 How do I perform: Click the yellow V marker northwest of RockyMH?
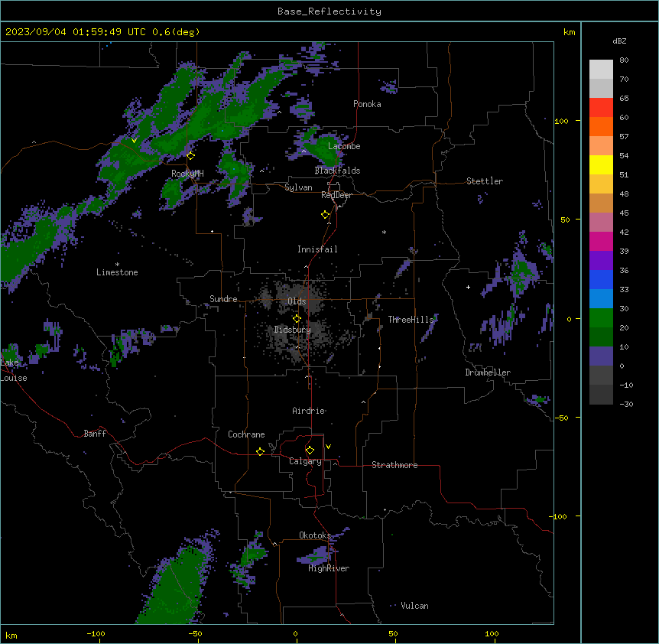pyautogui.click(x=134, y=141)
